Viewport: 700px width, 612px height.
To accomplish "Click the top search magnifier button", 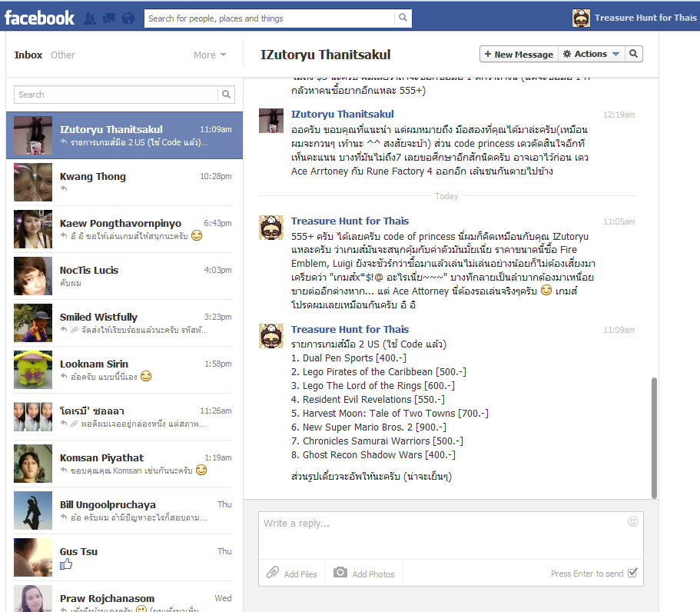I will (403, 18).
